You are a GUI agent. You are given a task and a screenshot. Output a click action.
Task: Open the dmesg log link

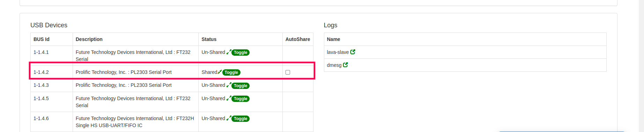334,65
